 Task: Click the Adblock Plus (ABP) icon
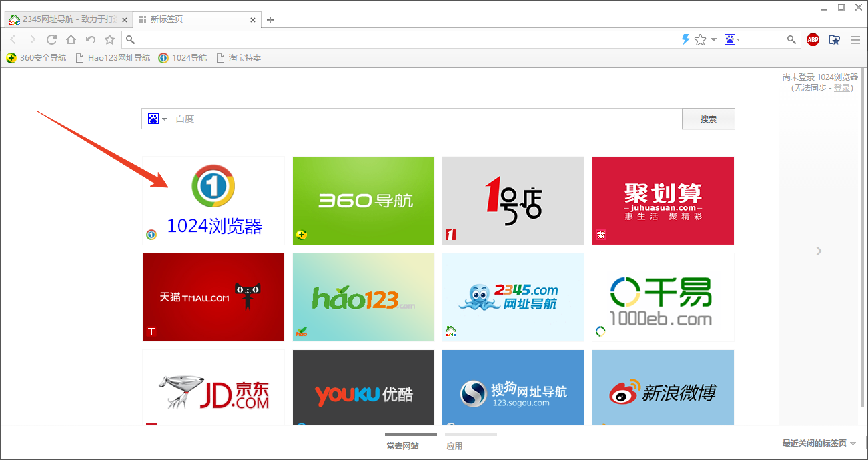click(813, 39)
